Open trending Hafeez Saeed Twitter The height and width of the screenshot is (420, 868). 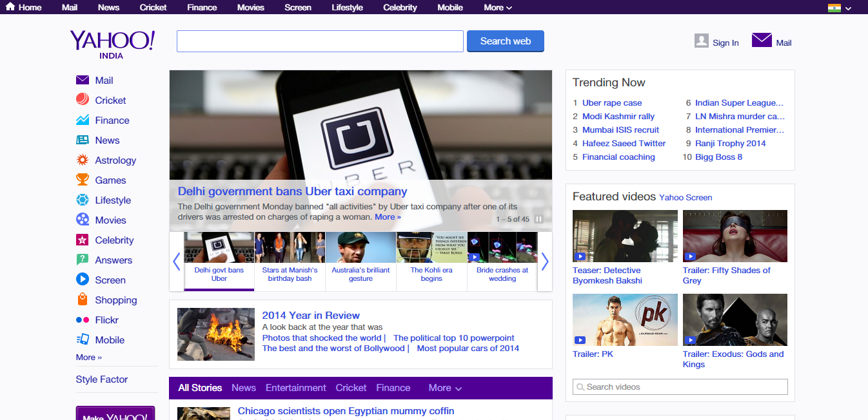[x=624, y=143]
